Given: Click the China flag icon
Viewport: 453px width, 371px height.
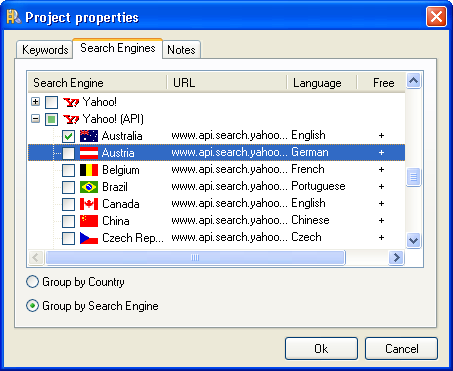Looking at the screenshot, I should (89, 221).
